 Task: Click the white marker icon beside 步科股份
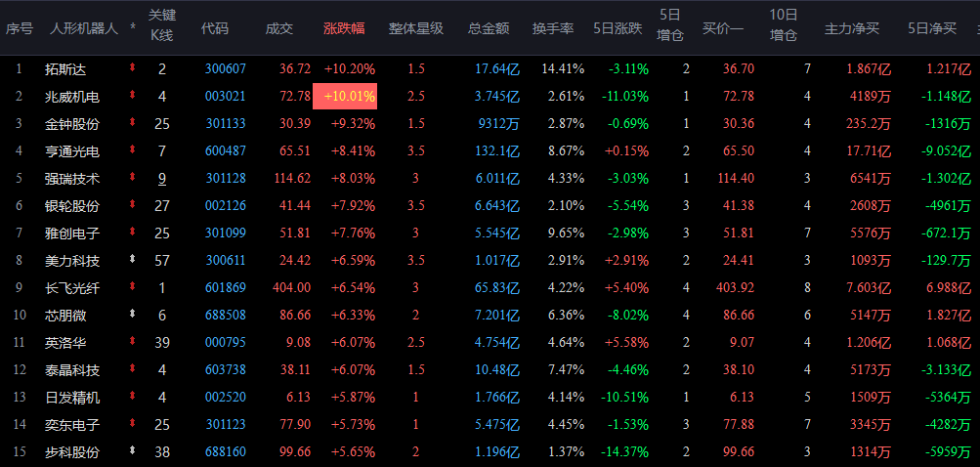point(132,451)
